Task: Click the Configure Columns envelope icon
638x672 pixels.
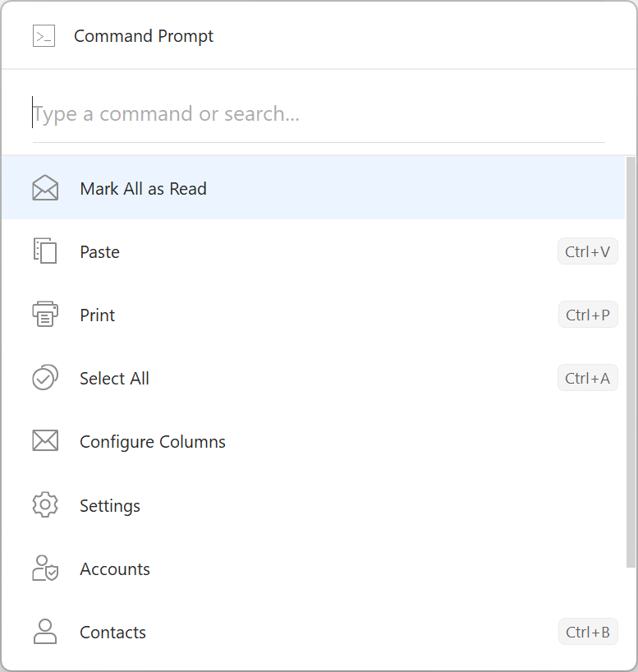Action: click(45, 440)
